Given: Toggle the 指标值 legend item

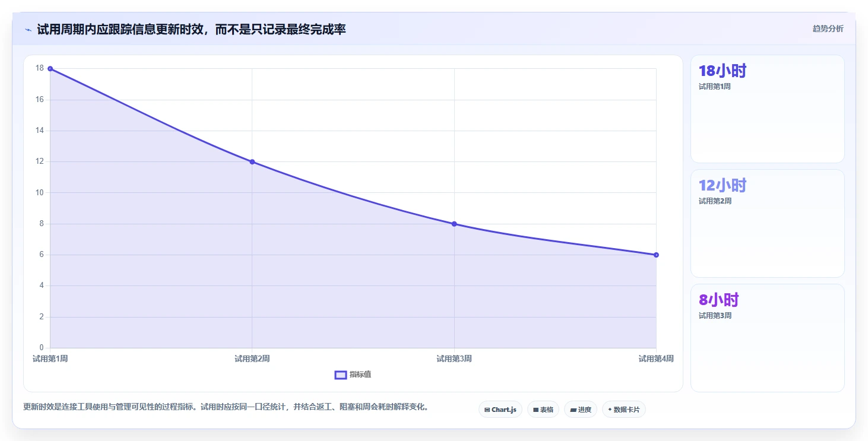Looking at the screenshot, I should [353, 375].
